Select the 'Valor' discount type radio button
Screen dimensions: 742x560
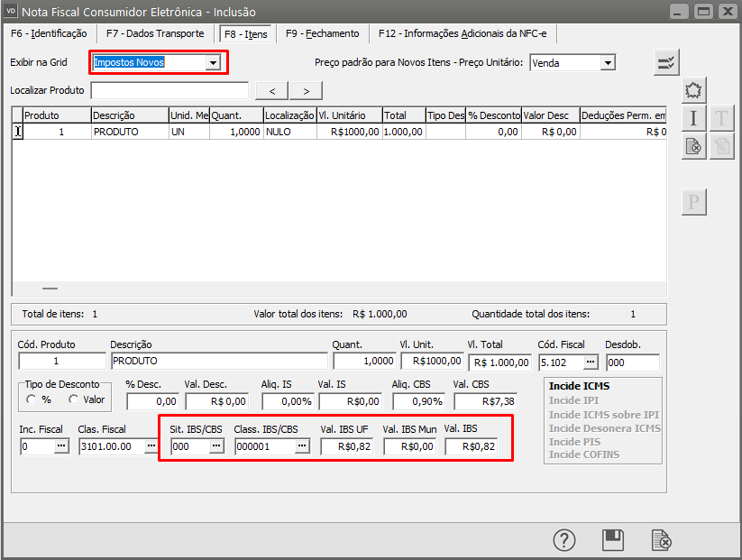click(74, 399)
